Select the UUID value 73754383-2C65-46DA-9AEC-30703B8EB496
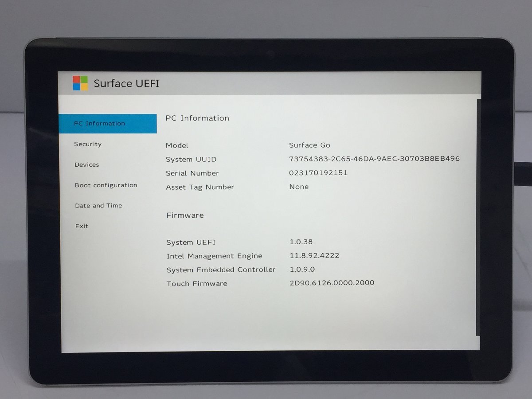This screenshot has width=532, height=399. 374,158
